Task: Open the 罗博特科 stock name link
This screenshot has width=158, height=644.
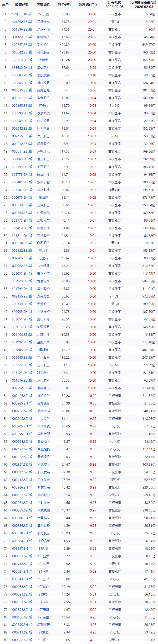Action: click(x=43, y=45)
